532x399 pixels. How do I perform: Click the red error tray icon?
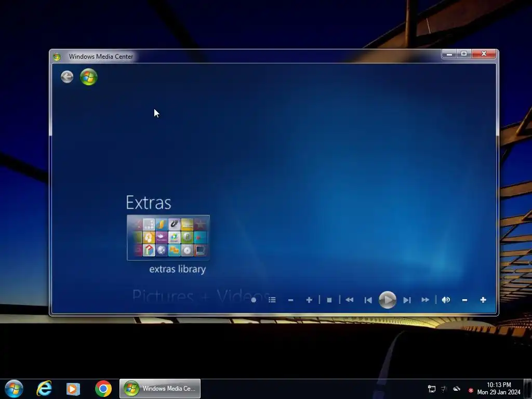click(471, 391)
